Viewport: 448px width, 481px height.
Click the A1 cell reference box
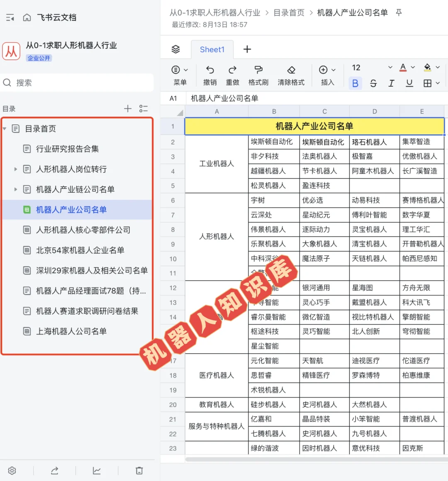point(173,98)
